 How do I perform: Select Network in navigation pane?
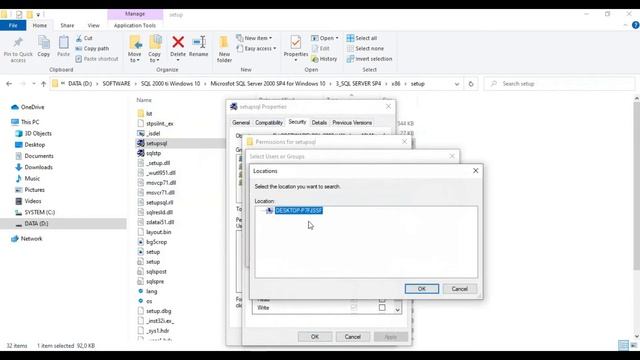27,238
